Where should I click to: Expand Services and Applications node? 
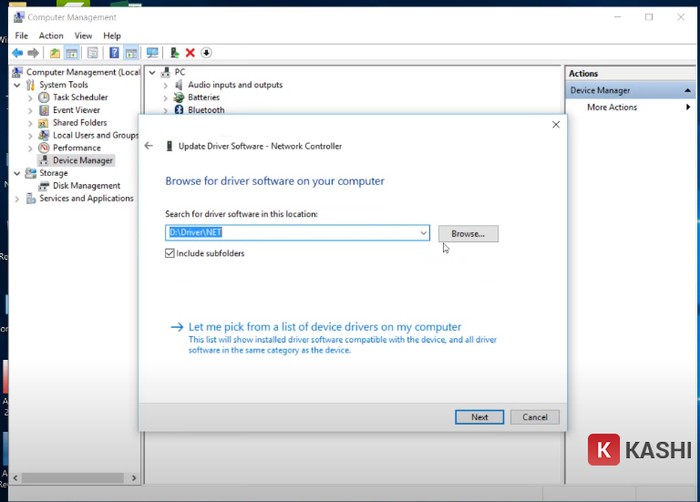(17, 199)
